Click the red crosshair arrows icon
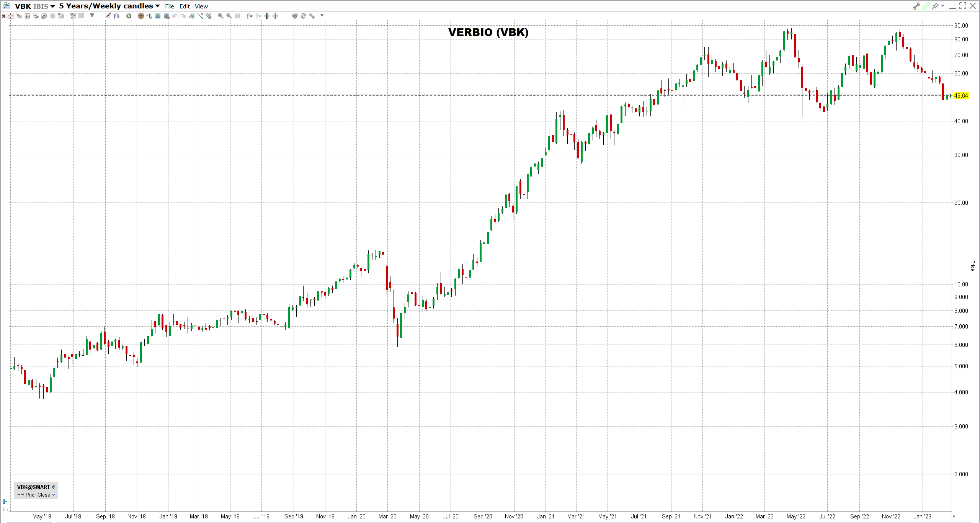This screenshot has height=523, width=980. click(x=10, y=16)
